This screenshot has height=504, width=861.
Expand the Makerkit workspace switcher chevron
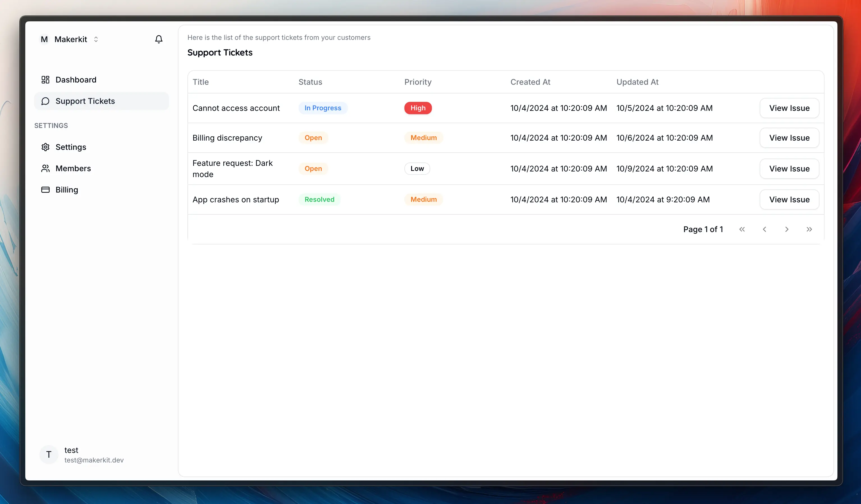96,39
